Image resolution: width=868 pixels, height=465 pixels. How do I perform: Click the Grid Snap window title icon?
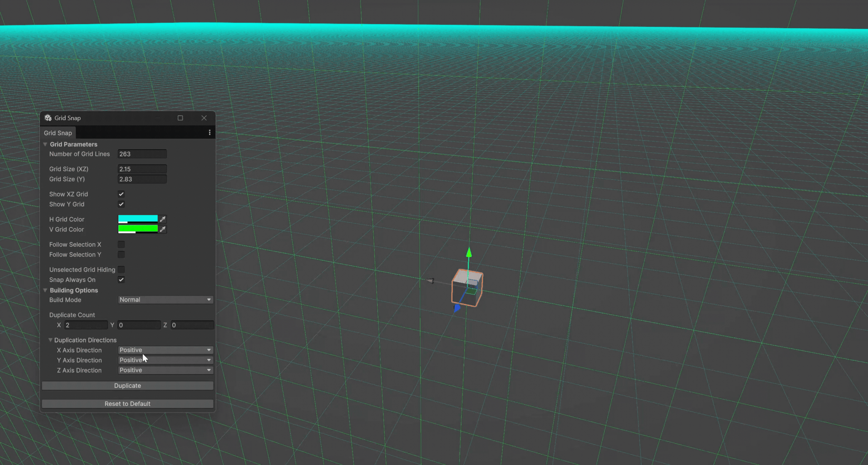click(48, 118)
